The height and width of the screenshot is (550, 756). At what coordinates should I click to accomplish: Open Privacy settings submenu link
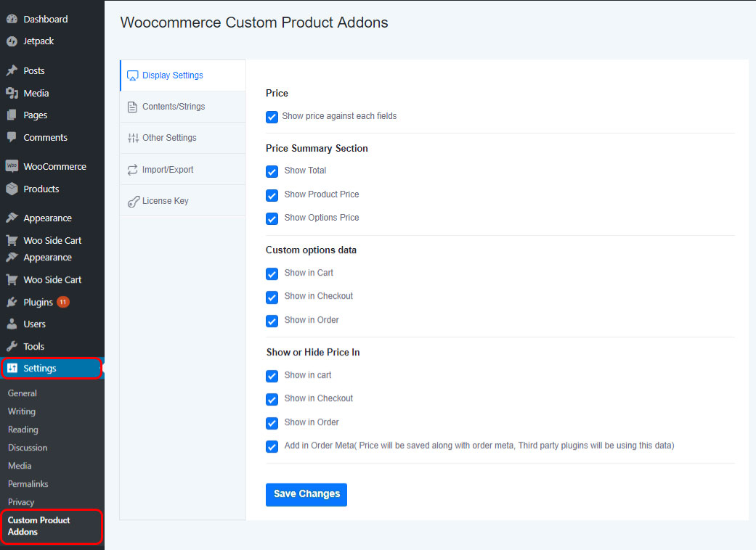[21, 502]
